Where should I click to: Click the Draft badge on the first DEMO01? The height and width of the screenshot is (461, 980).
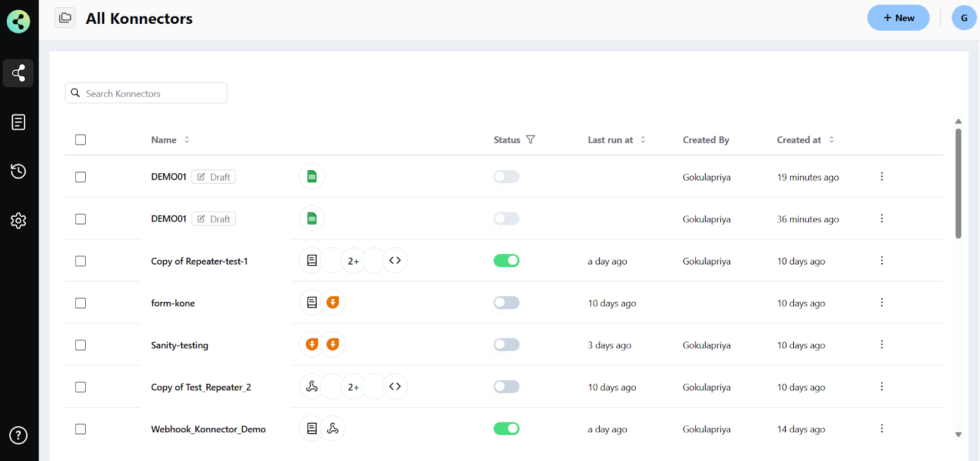pos(214,177)
